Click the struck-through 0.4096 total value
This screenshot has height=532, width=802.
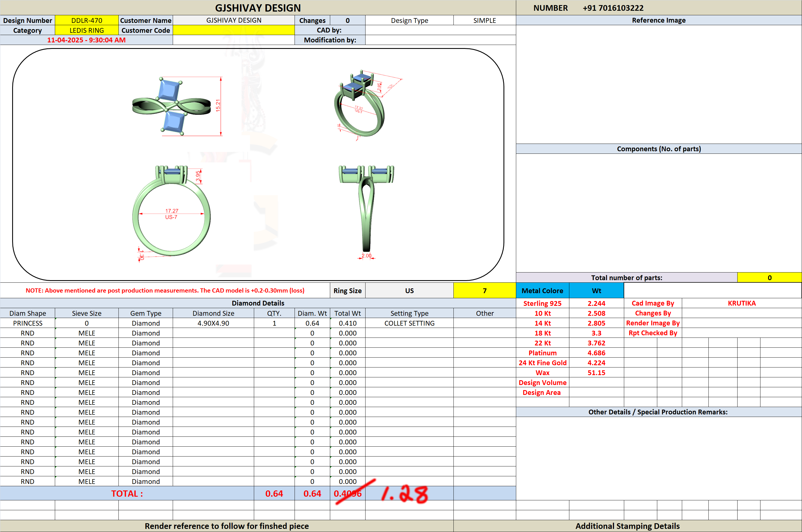coord(347,493)
